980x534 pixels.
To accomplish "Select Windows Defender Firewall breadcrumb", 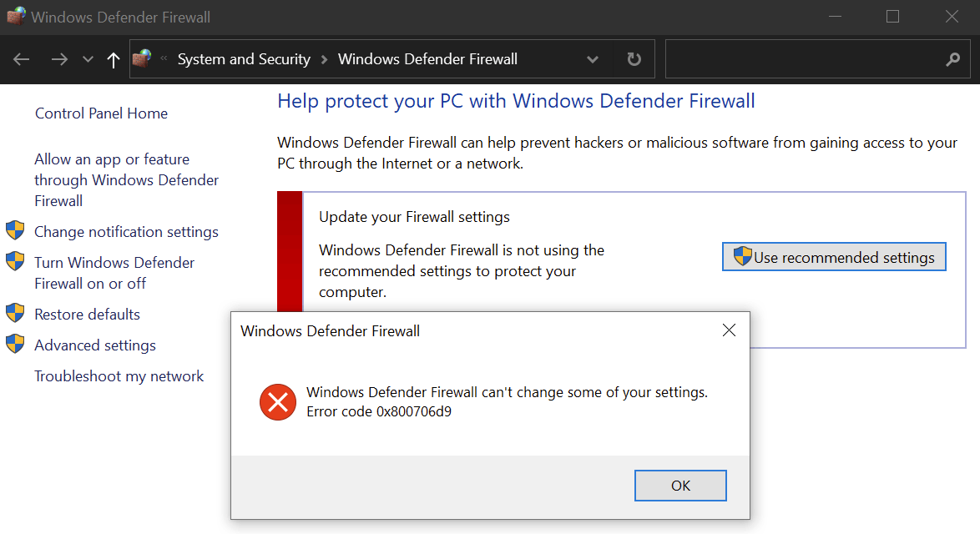I will point(427,59).
